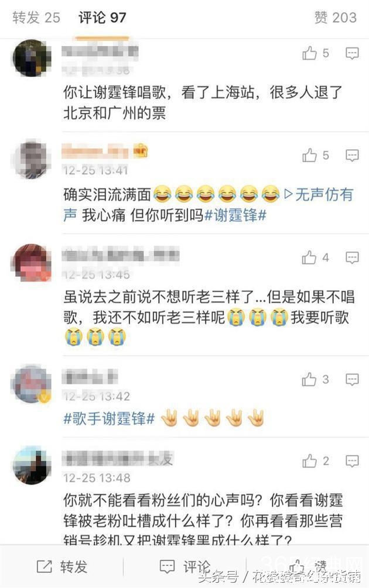Reply to the comment about 上海站 tickets
Viewport: 369px width, 588px height.
(x=352, y=53)
